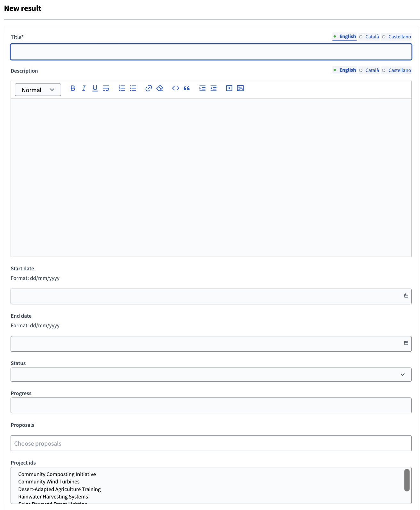Click the Choose proposals field

(211, 443)
